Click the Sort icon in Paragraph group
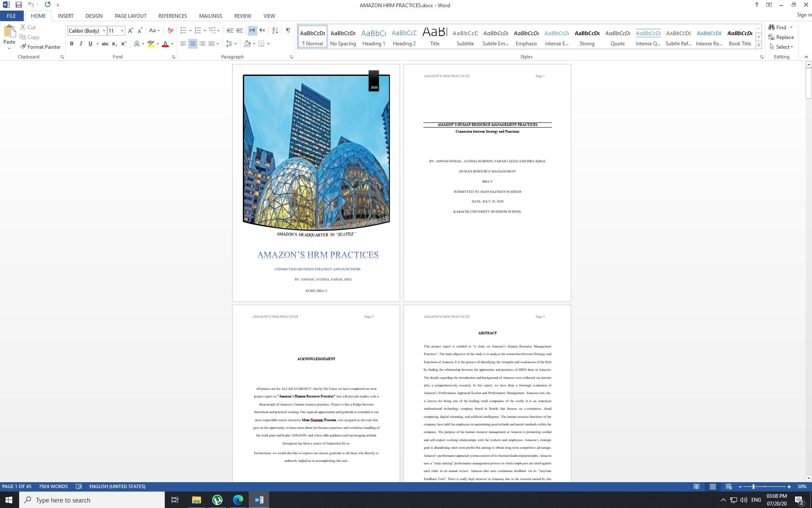 275,30
